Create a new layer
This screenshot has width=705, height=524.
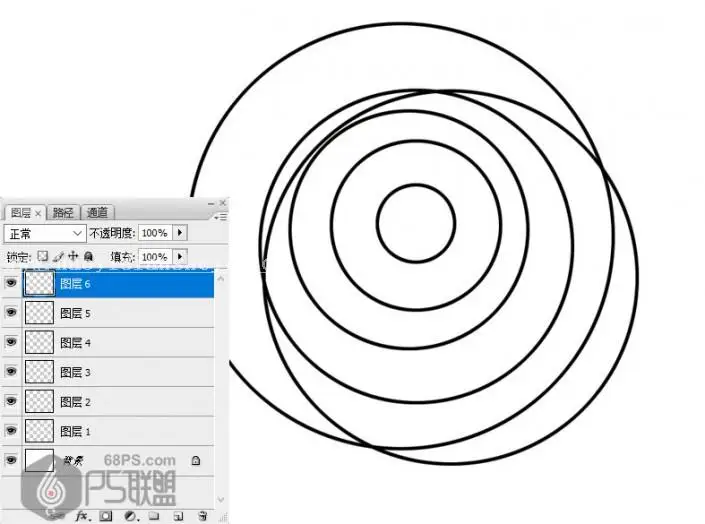[178, 516]
